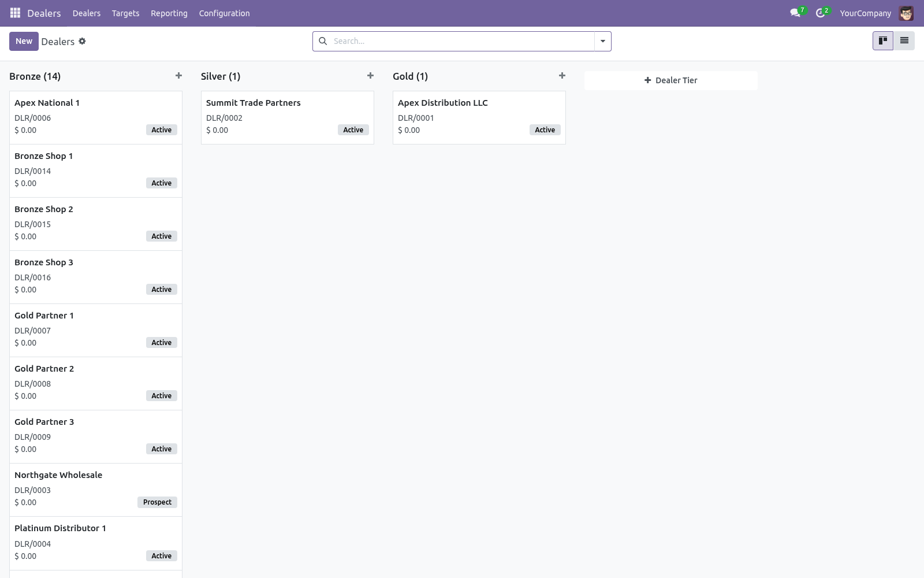The image size is (924, 578).
Task: Click reference DLR/0001
Action: point(416,118)
